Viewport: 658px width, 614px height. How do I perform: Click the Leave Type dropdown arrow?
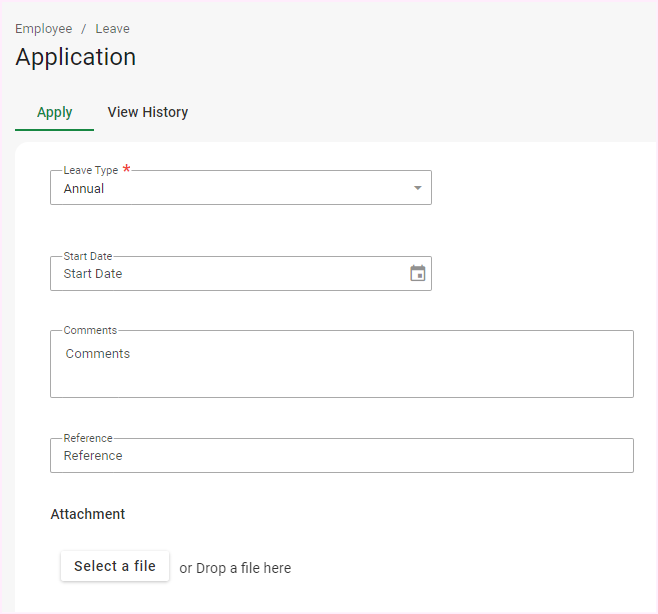pos(417,188)
